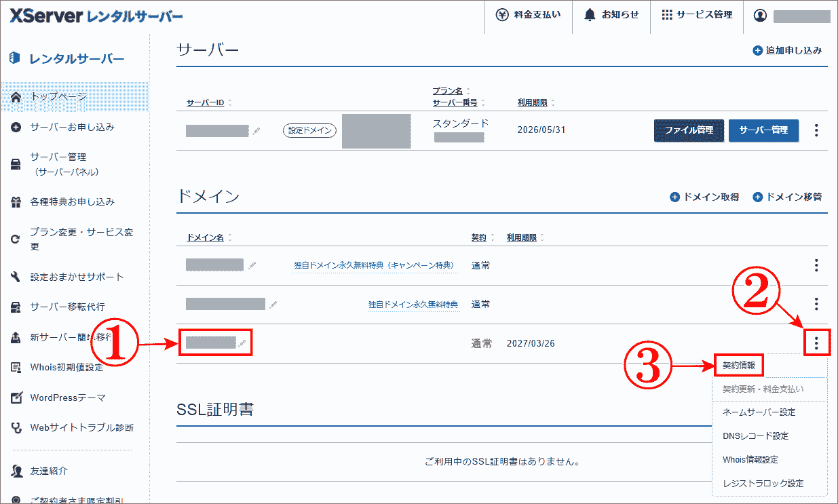Click gift icon beside 各種特典お申し込み
The width and height of the screenshot is (838, 504).
point(16,202)
